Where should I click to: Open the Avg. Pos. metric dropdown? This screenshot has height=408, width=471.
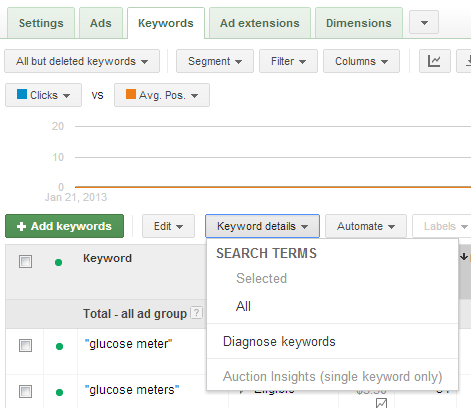[162, 95]
